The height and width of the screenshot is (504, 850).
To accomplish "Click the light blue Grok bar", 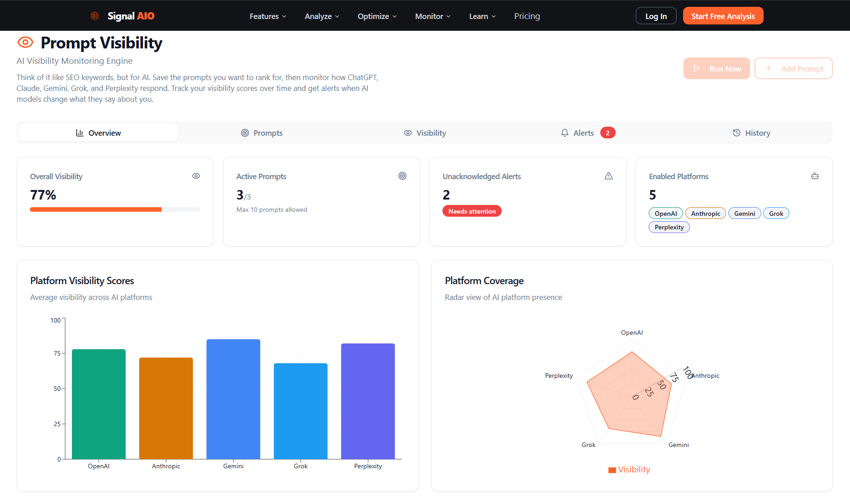I will tap(300, 411).
